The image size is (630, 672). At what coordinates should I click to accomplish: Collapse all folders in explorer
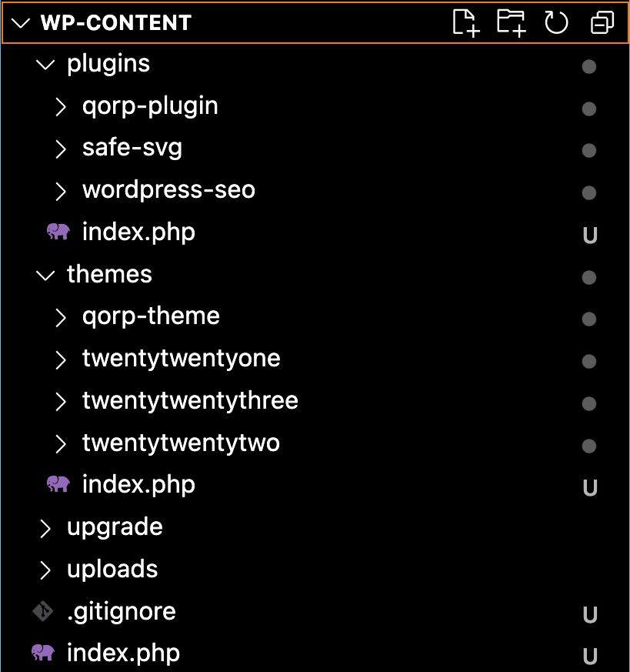[602, 23]
